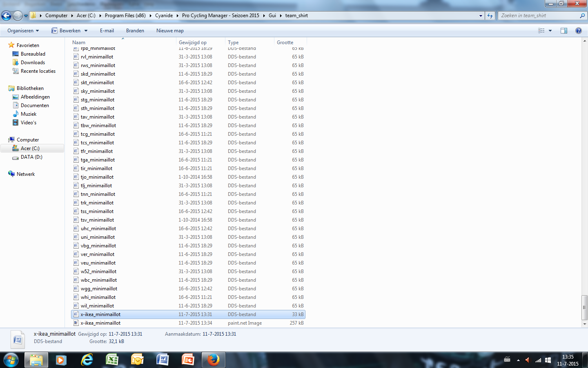Click the search box Zoeken in team_shirt

coord(539,16)
